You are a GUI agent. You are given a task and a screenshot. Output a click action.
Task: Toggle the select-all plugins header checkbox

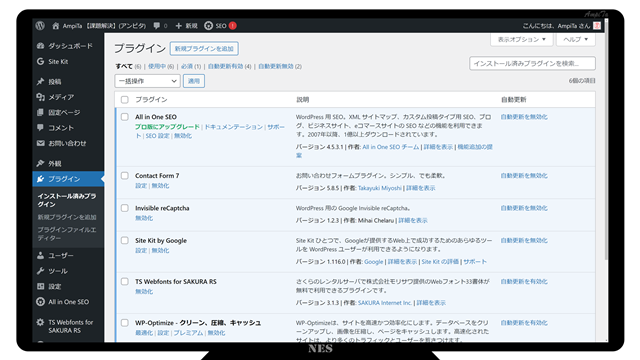tap(125, 100)
